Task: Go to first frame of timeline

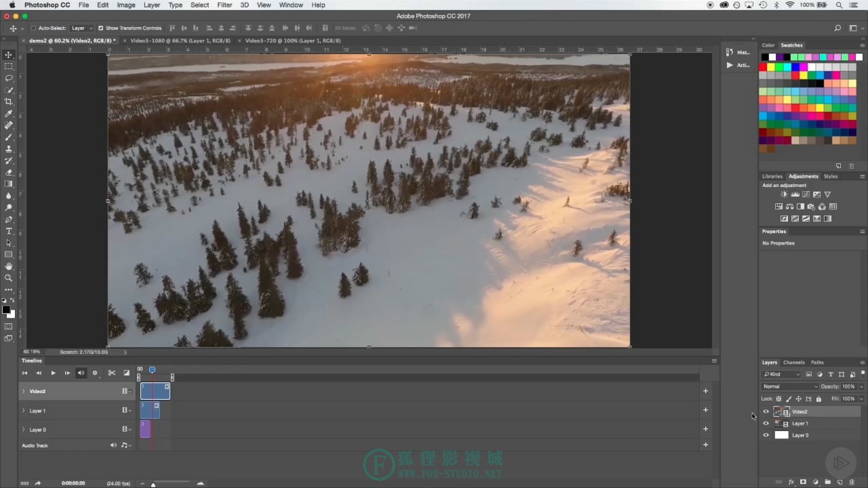Action: (24, 373)
